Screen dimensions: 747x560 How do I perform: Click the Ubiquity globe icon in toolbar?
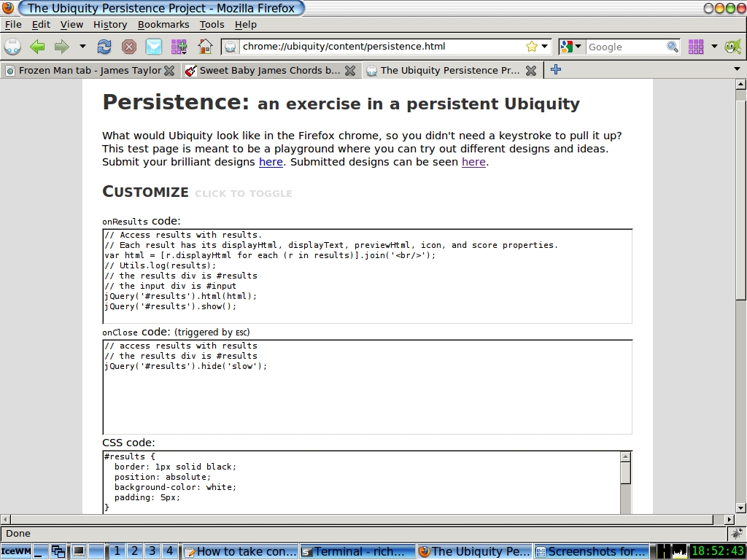12,47
